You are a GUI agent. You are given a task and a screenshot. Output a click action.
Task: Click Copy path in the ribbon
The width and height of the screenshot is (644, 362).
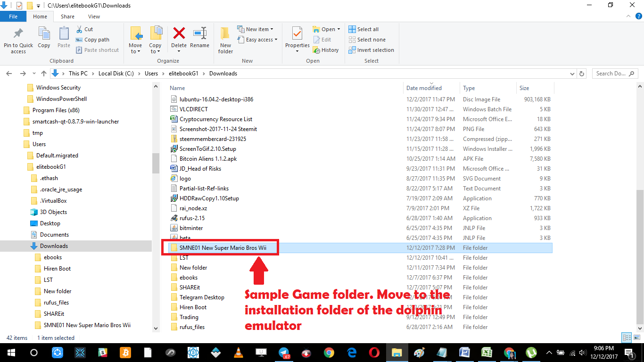tap(92, 40)
